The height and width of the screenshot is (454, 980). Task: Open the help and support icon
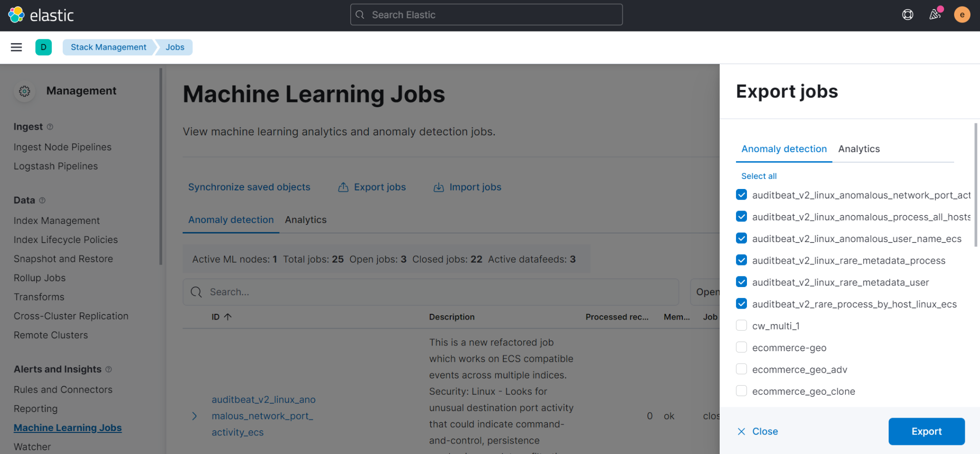click(907, 14)
